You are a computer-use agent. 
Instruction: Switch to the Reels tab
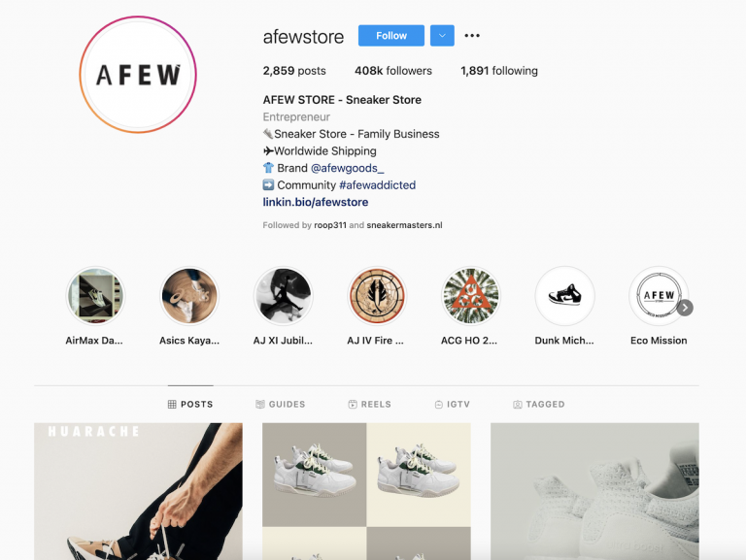[x=370, y=404]
